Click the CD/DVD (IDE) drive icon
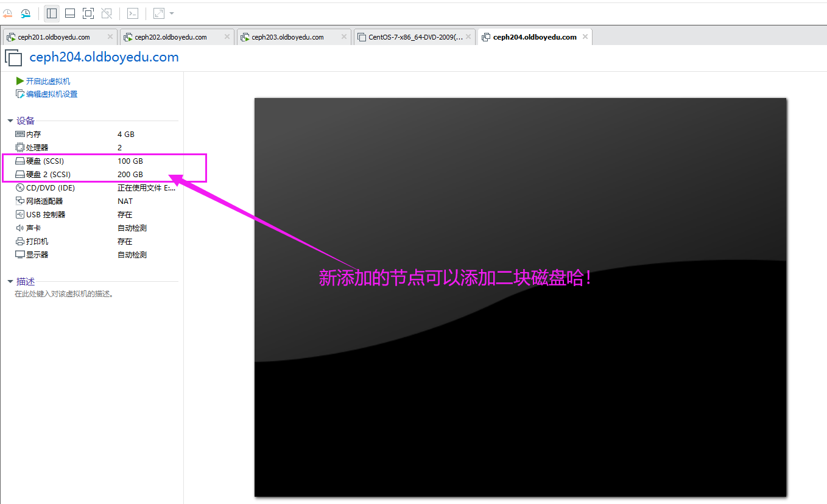 click(x=19, y=188)
